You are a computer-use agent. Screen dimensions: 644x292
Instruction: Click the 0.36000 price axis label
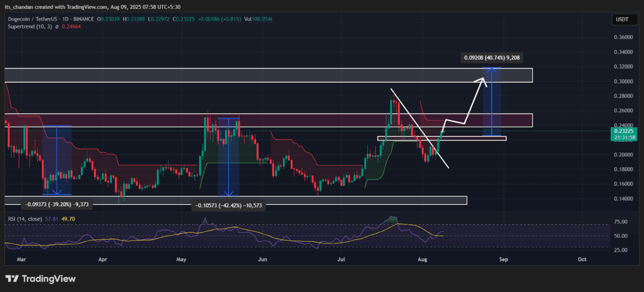pos(624,37)
